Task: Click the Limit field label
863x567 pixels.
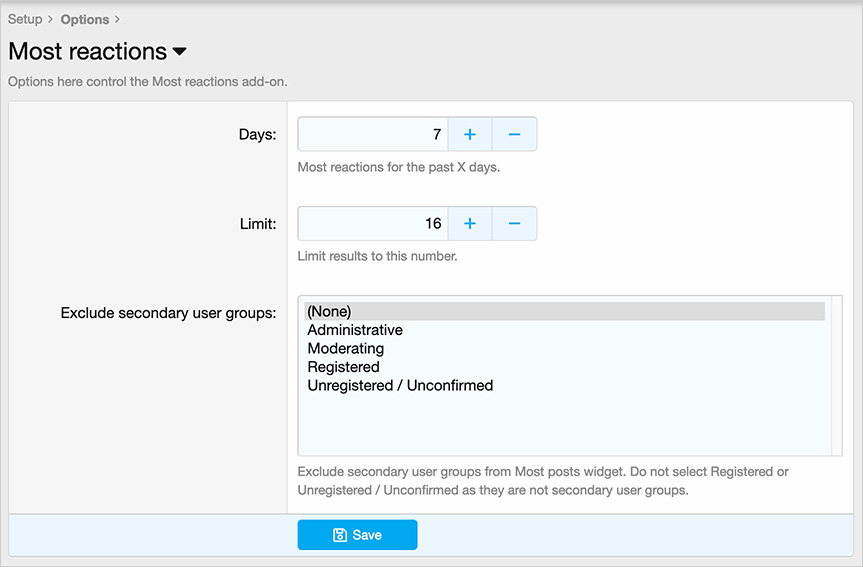Action: coord(257,224)
